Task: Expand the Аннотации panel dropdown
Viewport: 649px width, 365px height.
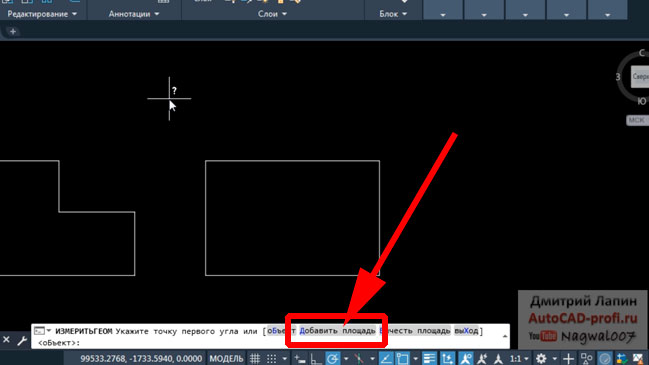Action: (x=134, y=14)
